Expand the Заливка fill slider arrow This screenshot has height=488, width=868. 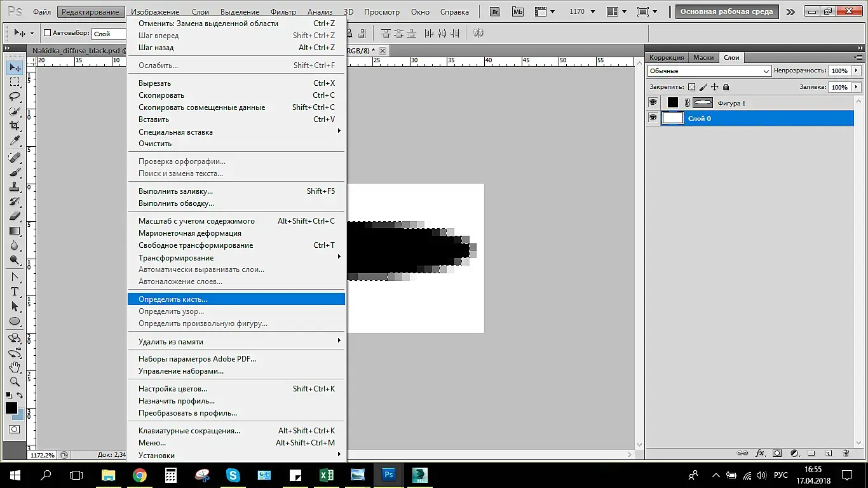[x=857, y=87]
